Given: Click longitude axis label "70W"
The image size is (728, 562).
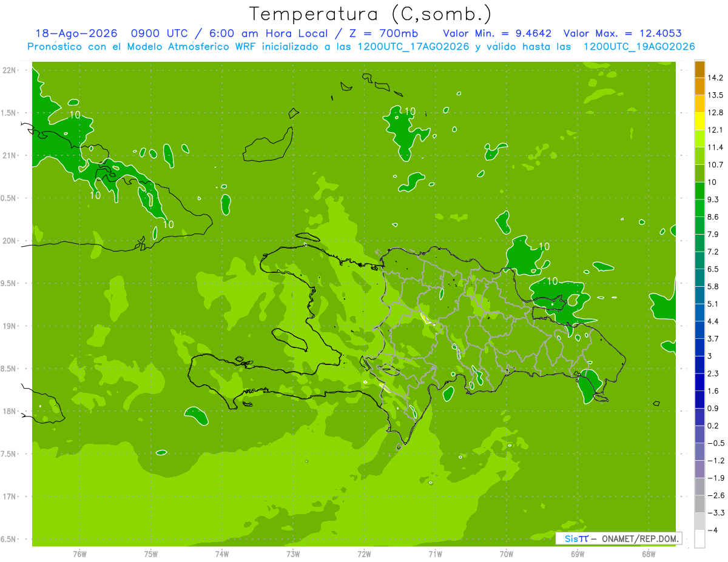Looking at the screenshot, I should [507, 554].
